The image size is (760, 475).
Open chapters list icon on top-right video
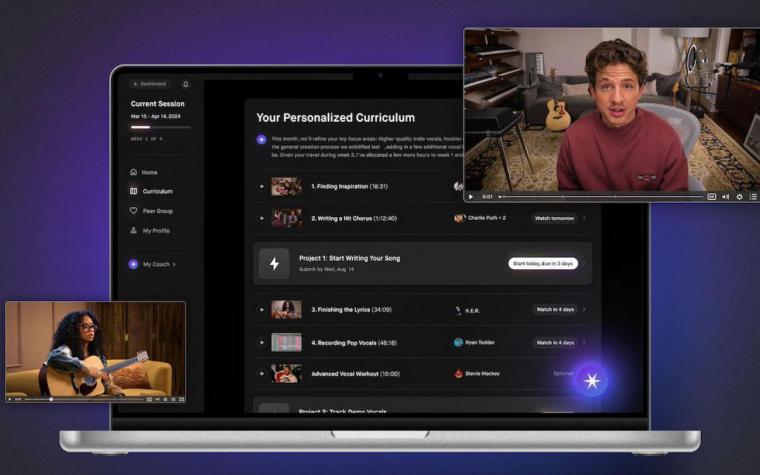[x=753, y=197]
